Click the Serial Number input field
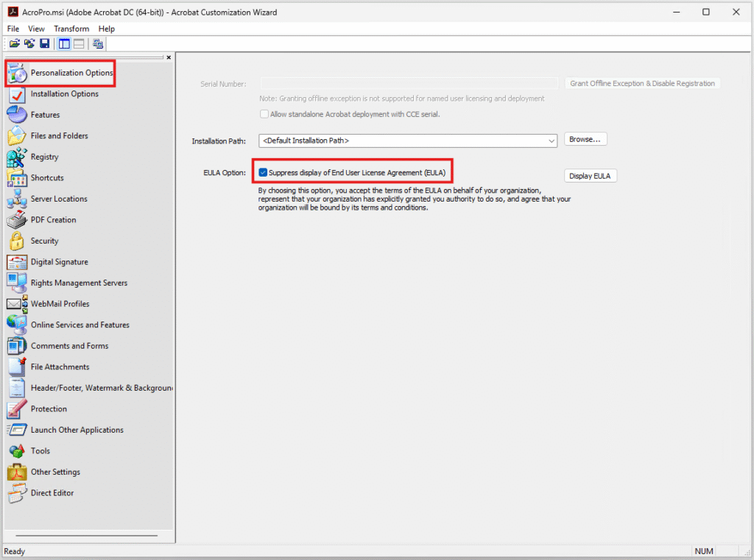The image size is (754, 560). point(409,84)
